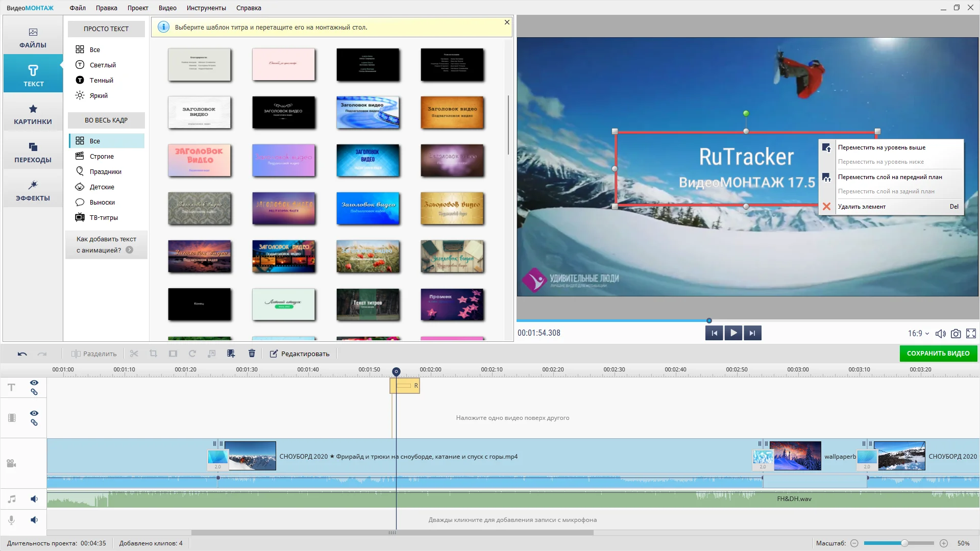The width and height of the screenshot is (980, 551).
Task: Jump to previous frame button
Action: [714, 333]
